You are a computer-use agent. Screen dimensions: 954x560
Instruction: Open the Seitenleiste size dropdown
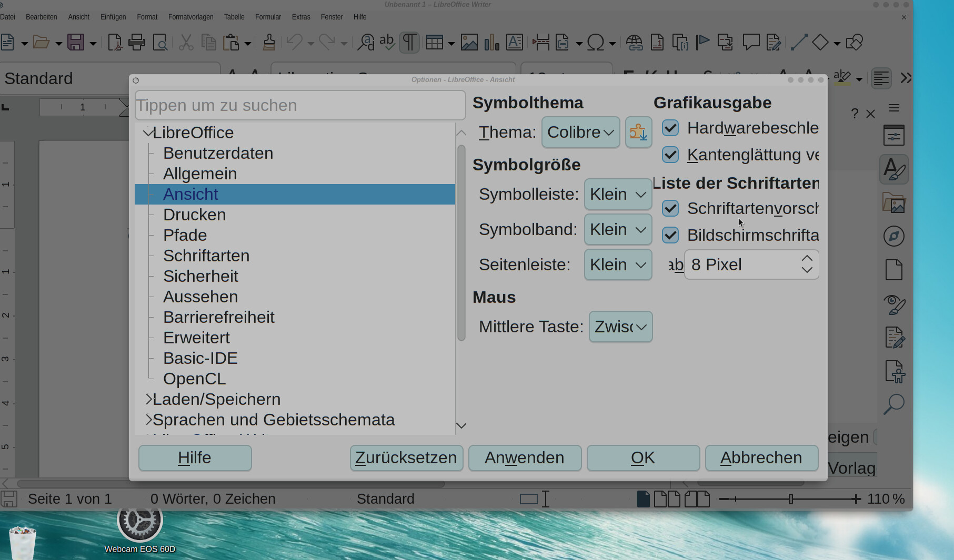click(618, 264)
